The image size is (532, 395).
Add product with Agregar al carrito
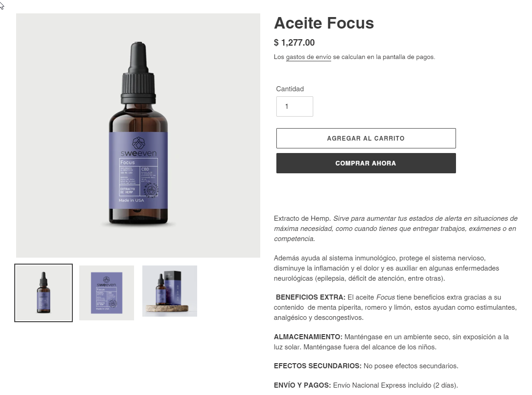click(x=366, y=138)
